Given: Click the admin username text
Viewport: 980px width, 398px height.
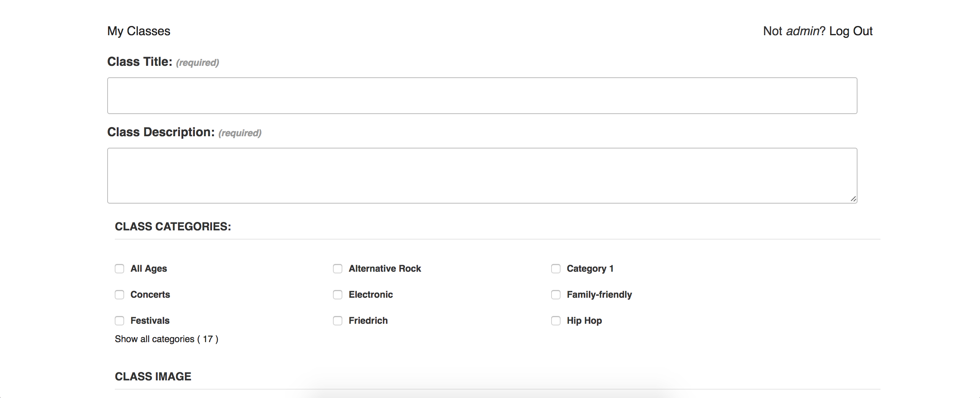Looking at the screenshot, I should 802,31.
